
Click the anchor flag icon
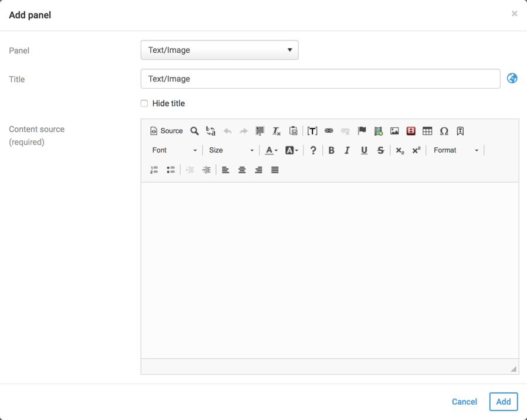[362, 131]
